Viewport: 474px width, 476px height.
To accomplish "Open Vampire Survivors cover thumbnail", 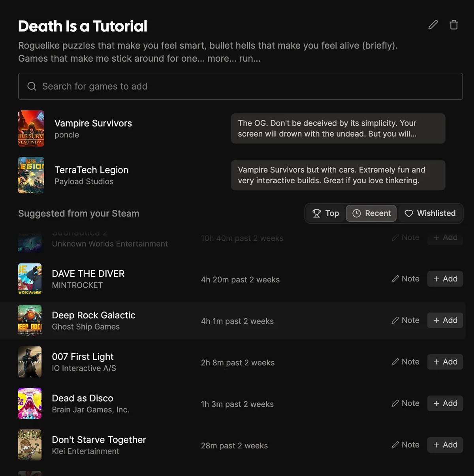I will click(31, 128).
